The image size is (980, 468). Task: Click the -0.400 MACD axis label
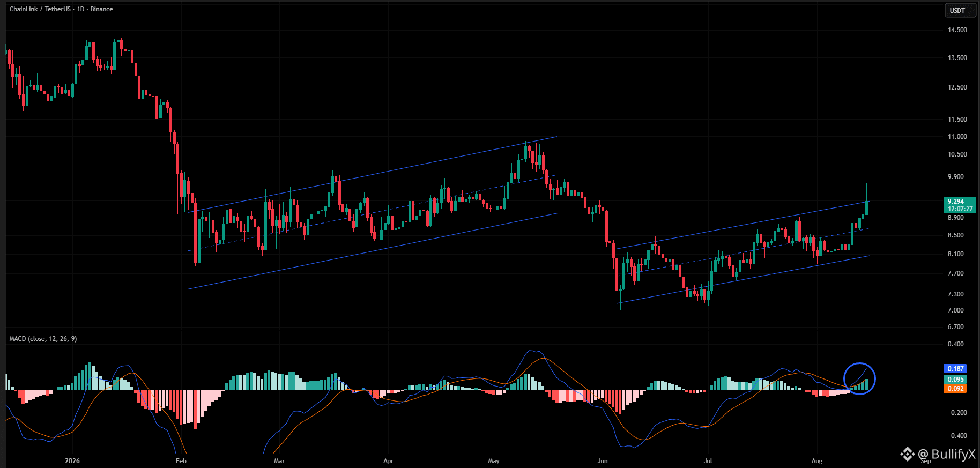coord(956,436)
